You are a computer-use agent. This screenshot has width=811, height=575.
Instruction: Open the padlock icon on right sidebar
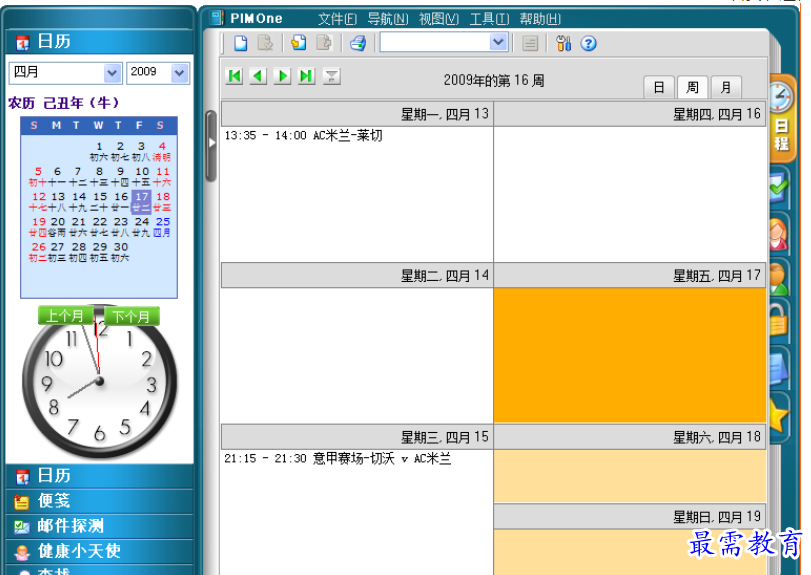(779, 322)
